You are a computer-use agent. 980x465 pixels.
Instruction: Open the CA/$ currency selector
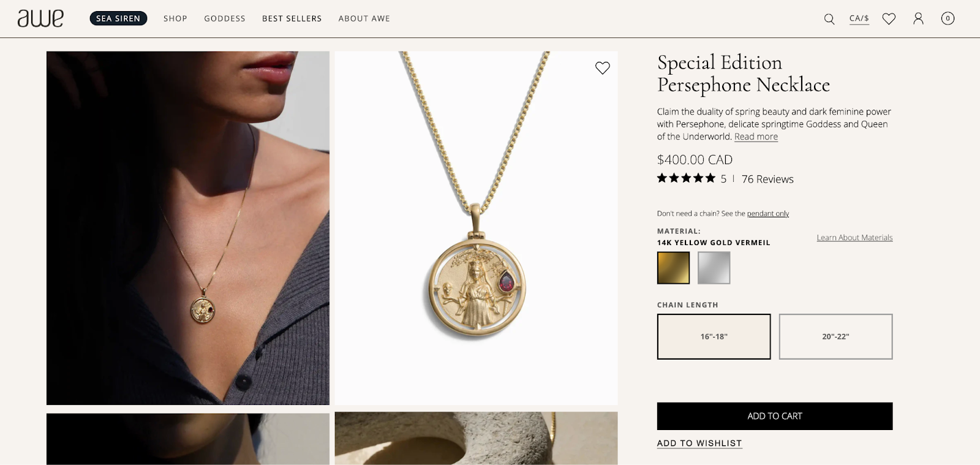pos(859,18)
